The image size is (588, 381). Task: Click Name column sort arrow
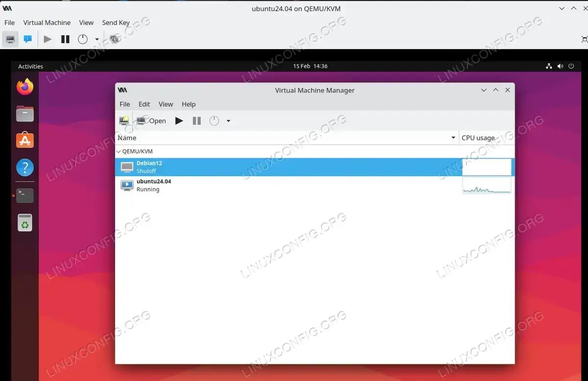click(453, 138)
